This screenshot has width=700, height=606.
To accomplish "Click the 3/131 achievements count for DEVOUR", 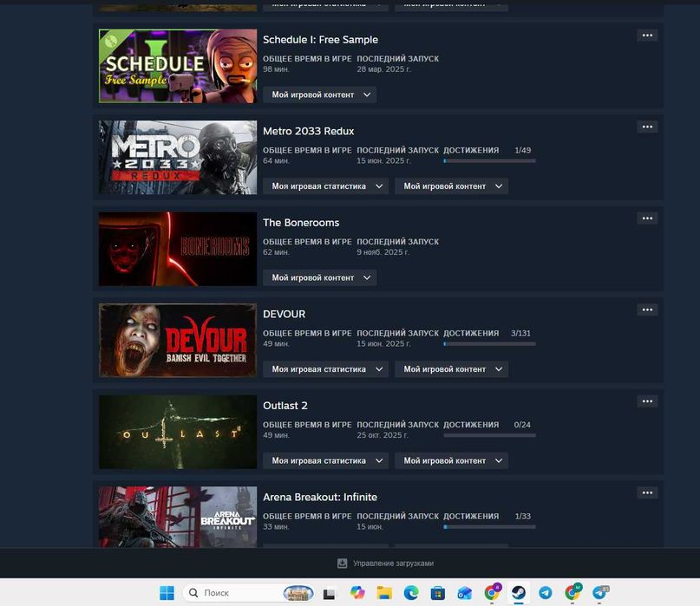I will [520, 334].
